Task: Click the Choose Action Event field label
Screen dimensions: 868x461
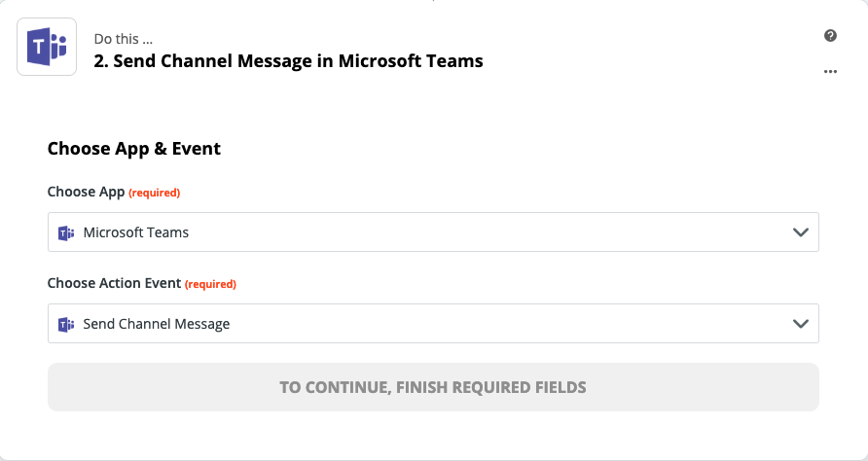Action: (114, 283)
